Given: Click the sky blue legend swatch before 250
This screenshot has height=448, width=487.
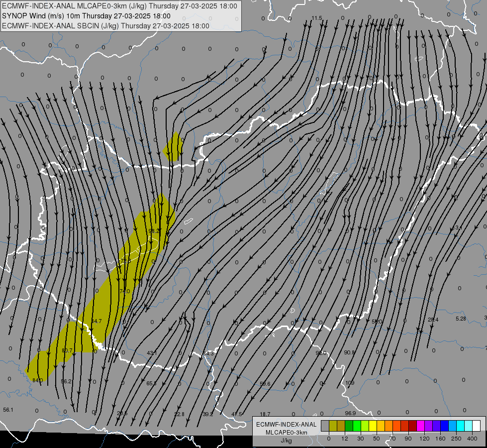Looking at the screenshot, I should click(x=453, y=426).
